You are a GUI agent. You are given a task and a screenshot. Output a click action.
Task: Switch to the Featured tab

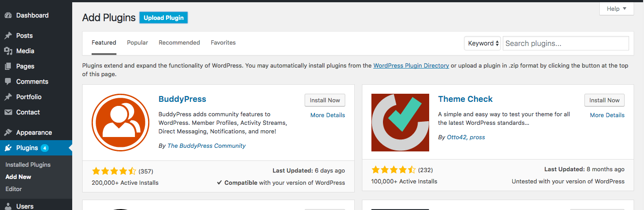click(x=104, y=43)
